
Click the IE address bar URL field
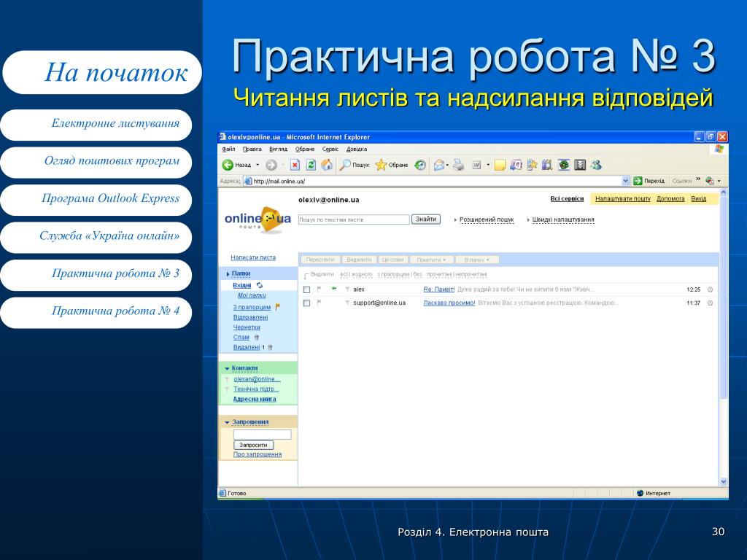coord(433,181)
